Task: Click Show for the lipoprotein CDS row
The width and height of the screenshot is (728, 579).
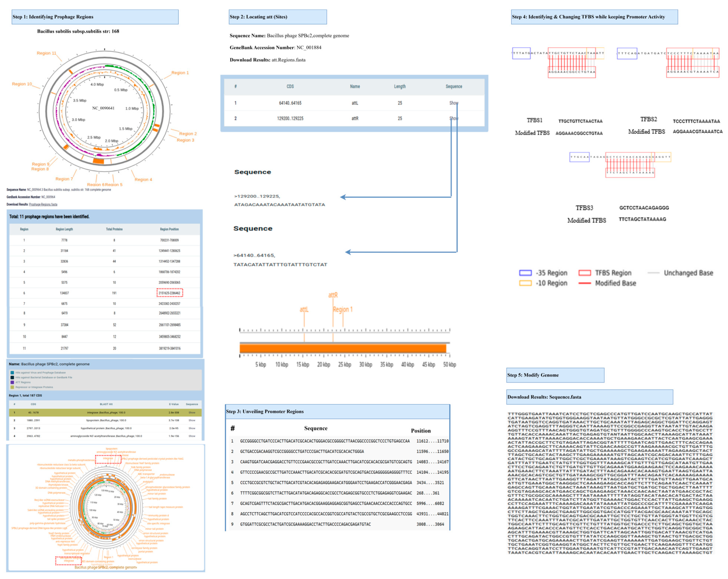Action: 192,420
